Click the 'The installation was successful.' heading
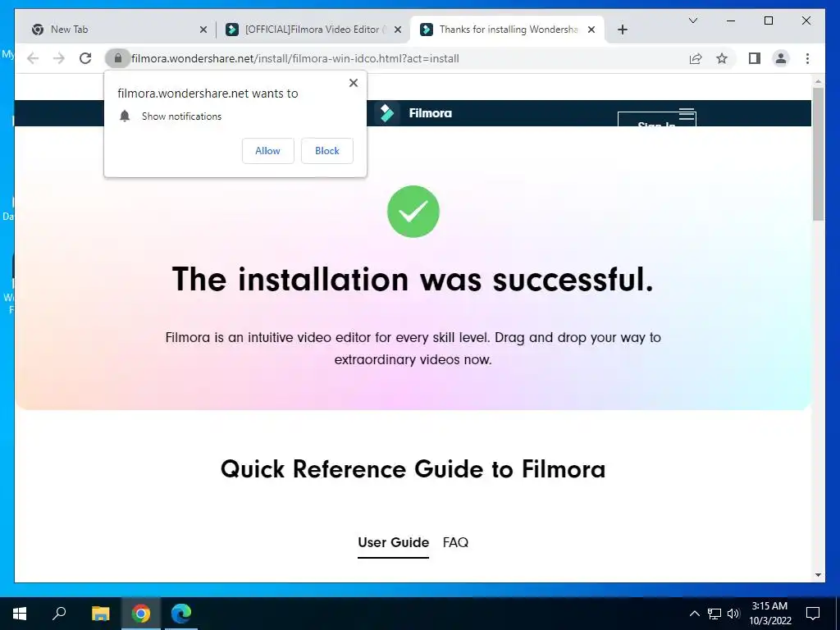The height and width of the screenshot is (630, 840). 413,279
